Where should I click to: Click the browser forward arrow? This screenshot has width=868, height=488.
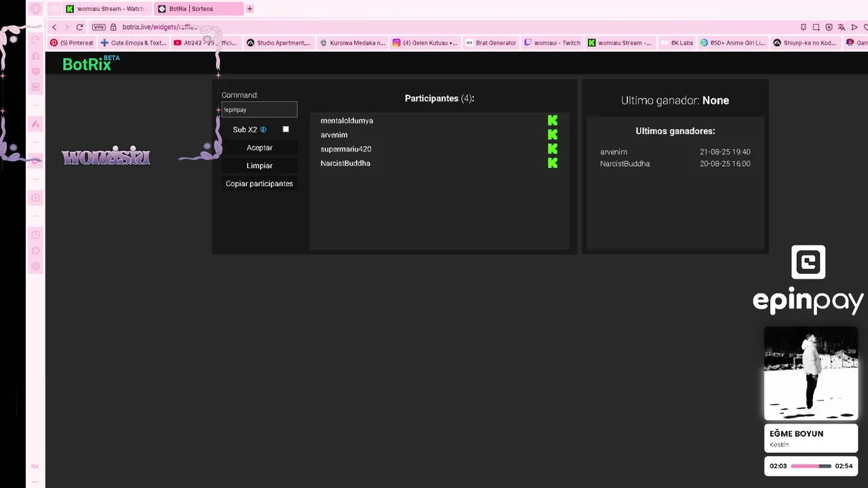point(66,27)
